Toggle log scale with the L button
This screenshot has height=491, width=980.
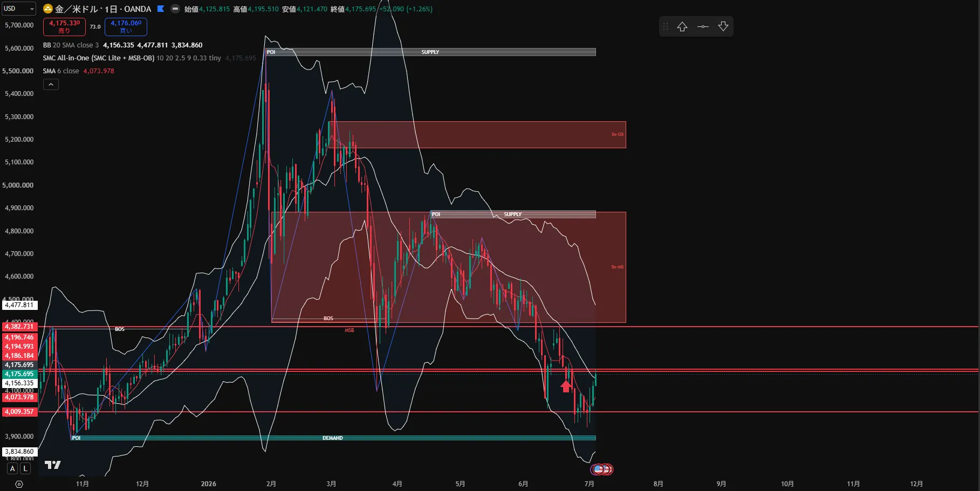point(25,468)
